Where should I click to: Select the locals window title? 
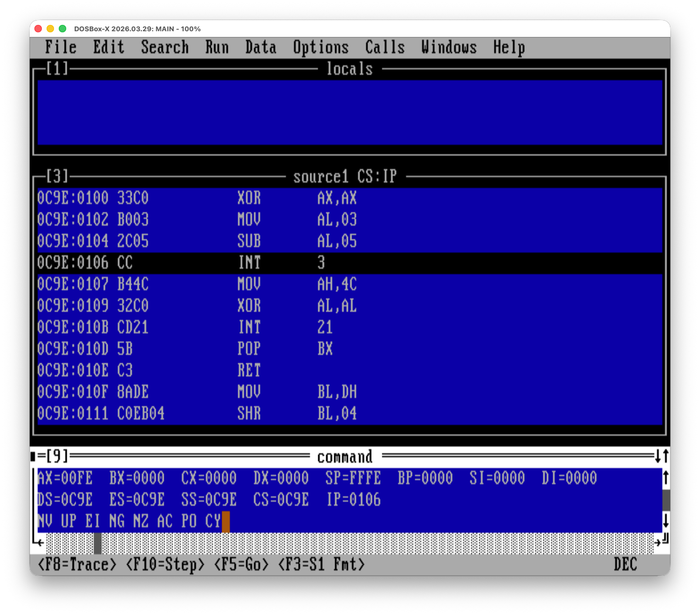pos(349,69)
